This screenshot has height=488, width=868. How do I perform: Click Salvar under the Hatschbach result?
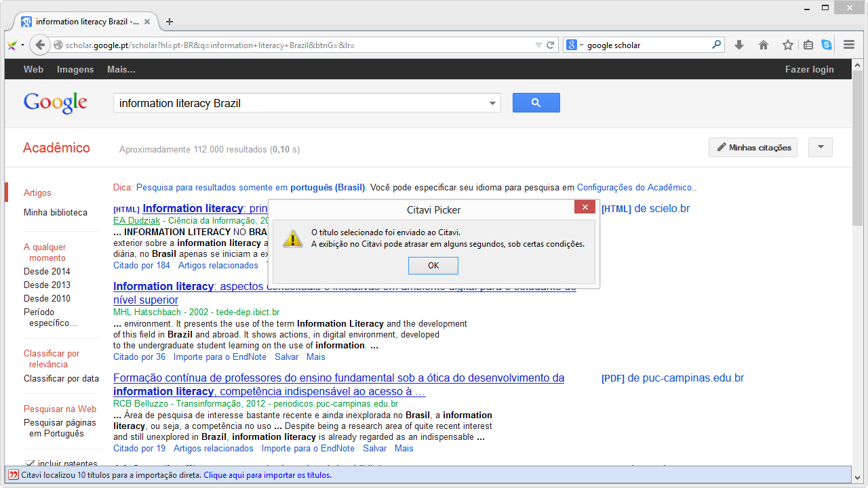tap(287, 357)
